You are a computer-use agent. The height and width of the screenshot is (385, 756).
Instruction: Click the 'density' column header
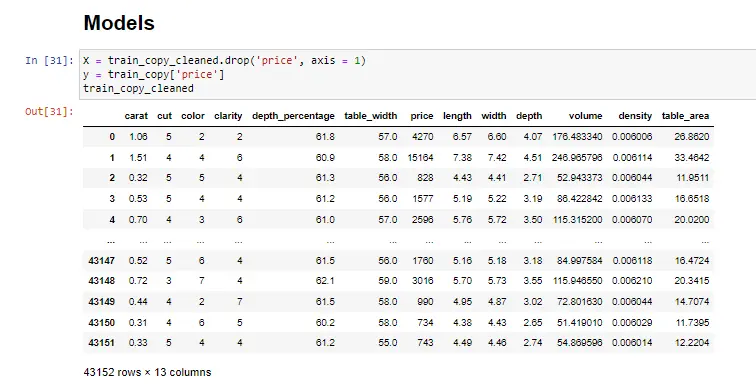635,116
